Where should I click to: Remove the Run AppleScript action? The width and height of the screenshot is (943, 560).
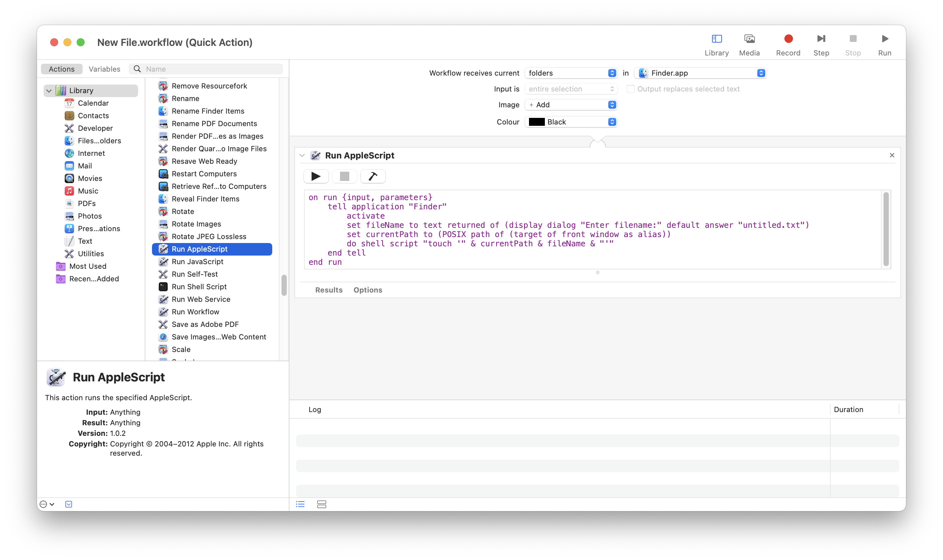(892, 155)
